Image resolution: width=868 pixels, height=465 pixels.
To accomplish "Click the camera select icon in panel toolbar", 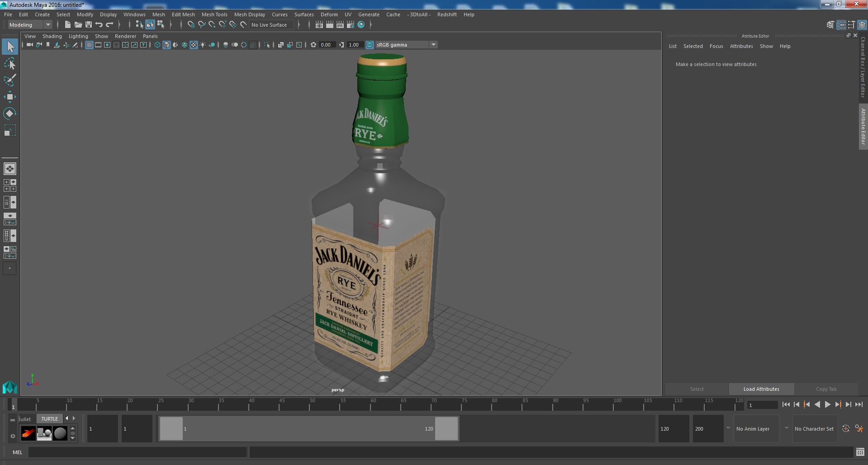I will tap(29, 45).
